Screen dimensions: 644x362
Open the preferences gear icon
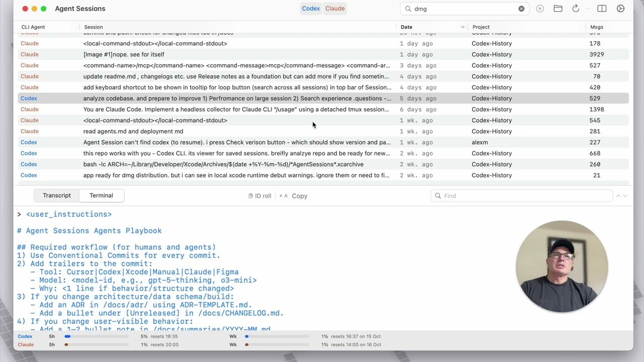[x=620, y=9]
